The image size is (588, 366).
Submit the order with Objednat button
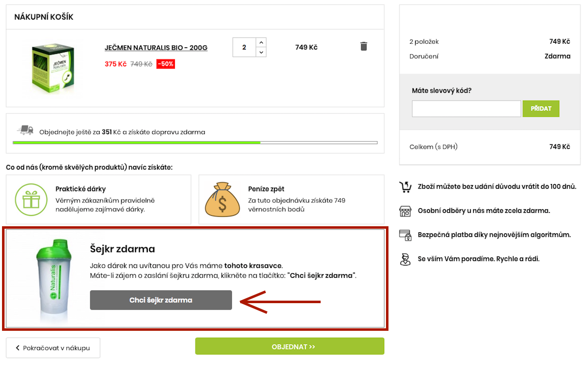pyautogui.click(x=289, y=346)
